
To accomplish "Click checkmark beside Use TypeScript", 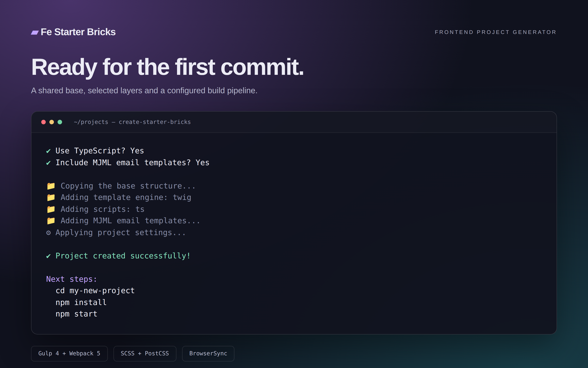I will pyautogui.click(x=48, y=151).
